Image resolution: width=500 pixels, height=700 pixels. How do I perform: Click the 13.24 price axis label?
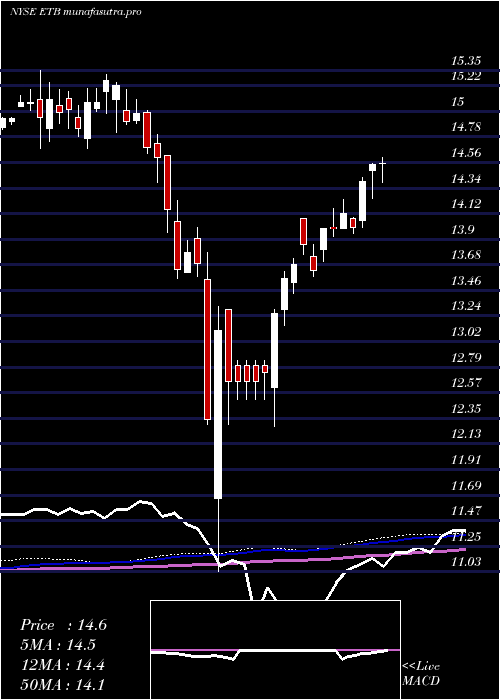pyautogui.click(x=466, y=307)
